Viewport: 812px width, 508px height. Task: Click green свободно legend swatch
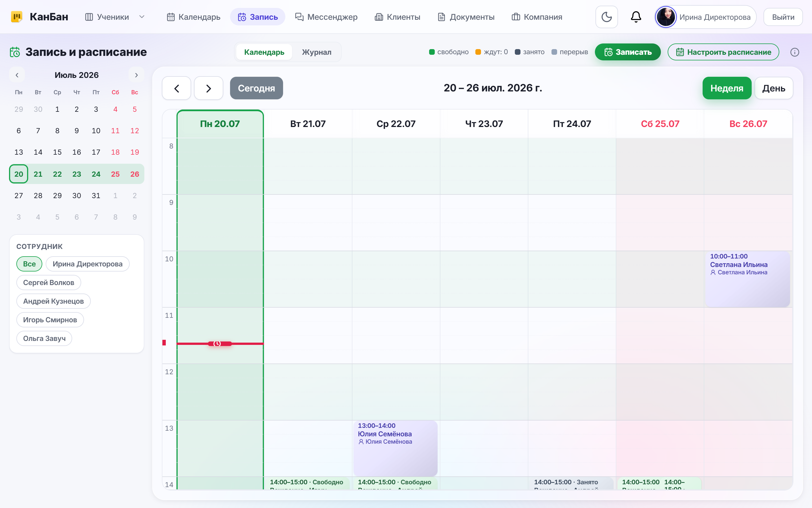click(432, 52)
